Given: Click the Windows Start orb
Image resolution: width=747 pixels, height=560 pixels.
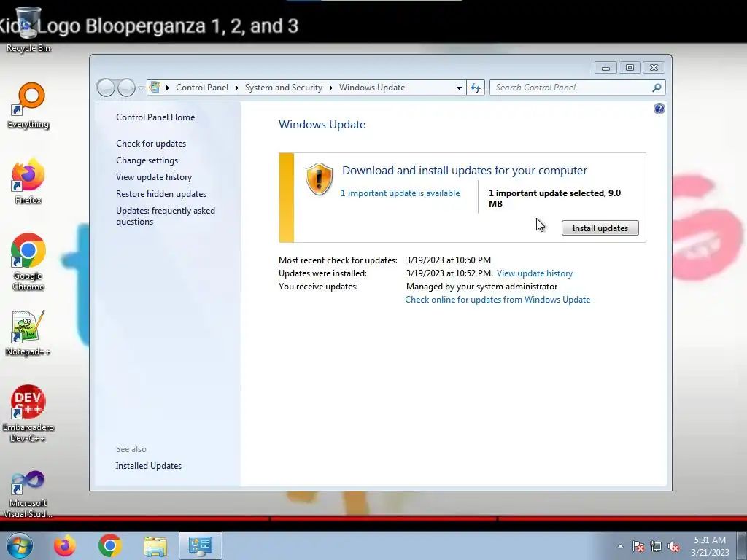Looking at the screenshot, I should pos(20,545).
